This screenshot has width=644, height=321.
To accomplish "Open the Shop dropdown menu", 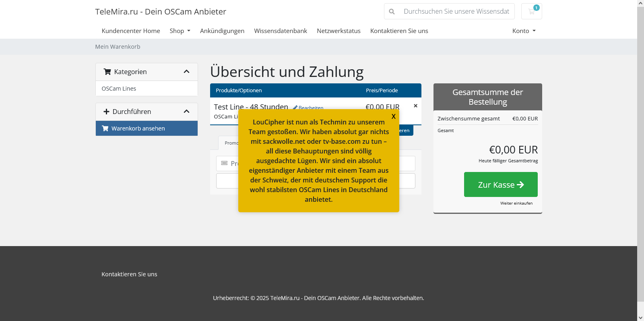I will [x=180, y=31].
